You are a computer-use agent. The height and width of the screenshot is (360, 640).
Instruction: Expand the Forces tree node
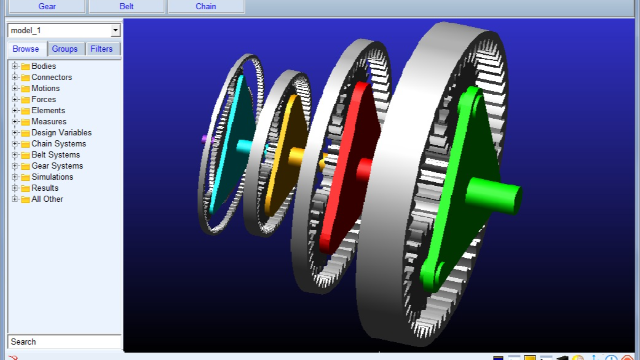tap(15, 99)
